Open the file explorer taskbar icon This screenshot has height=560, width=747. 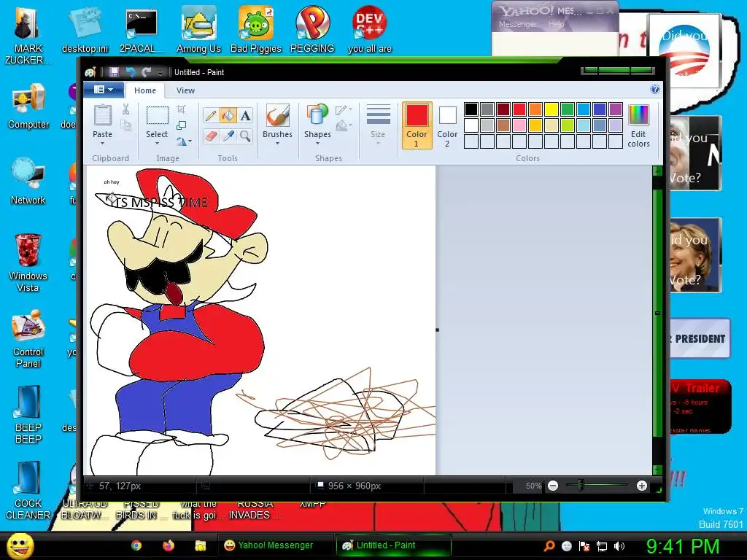point(200,545)
